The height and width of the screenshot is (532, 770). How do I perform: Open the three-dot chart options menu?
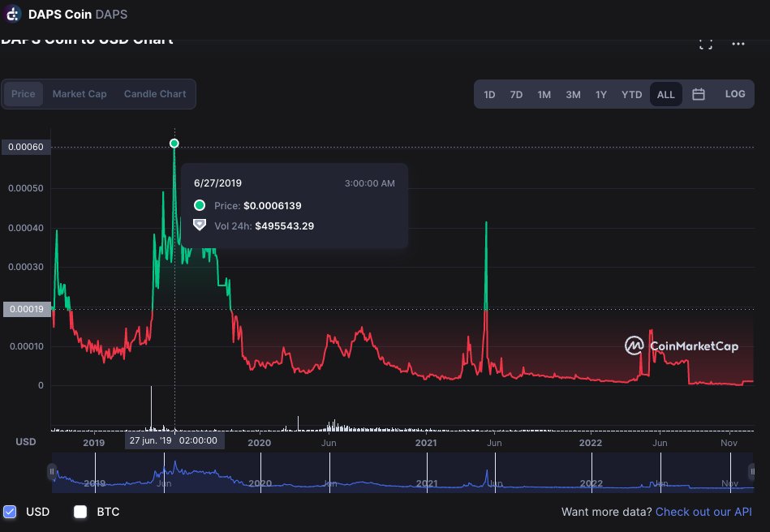click(x=738, y=43)
